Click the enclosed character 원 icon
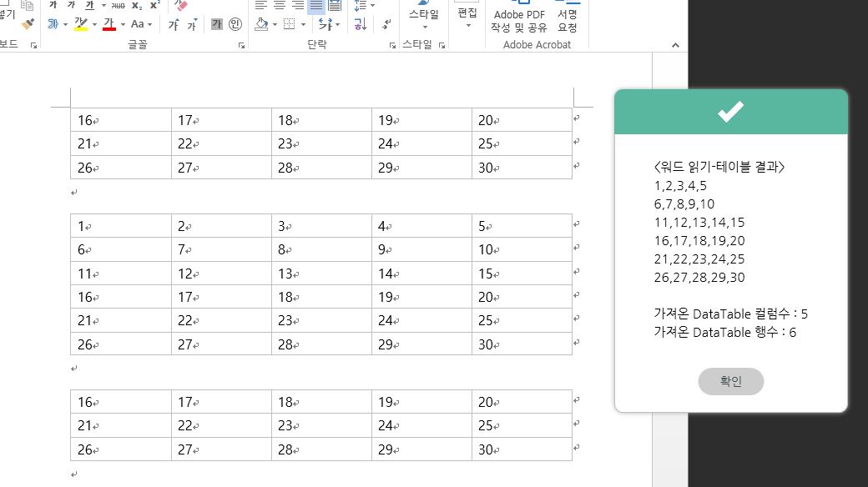Screen dimensions: 868x487 coord(236,24)
